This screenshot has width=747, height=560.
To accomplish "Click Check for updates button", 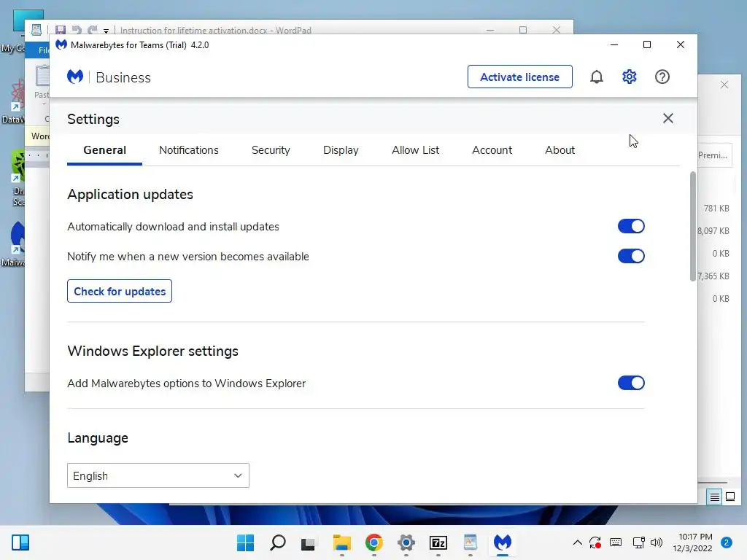I will [x=120, y=291].
